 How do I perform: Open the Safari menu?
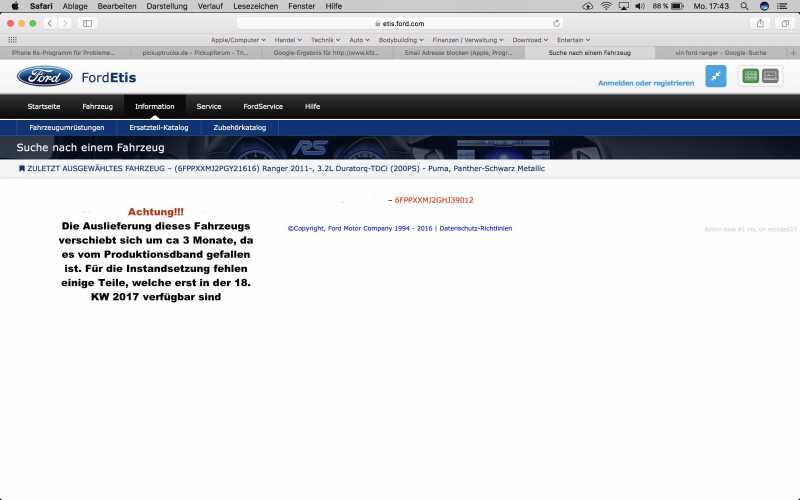coord(41,6)
